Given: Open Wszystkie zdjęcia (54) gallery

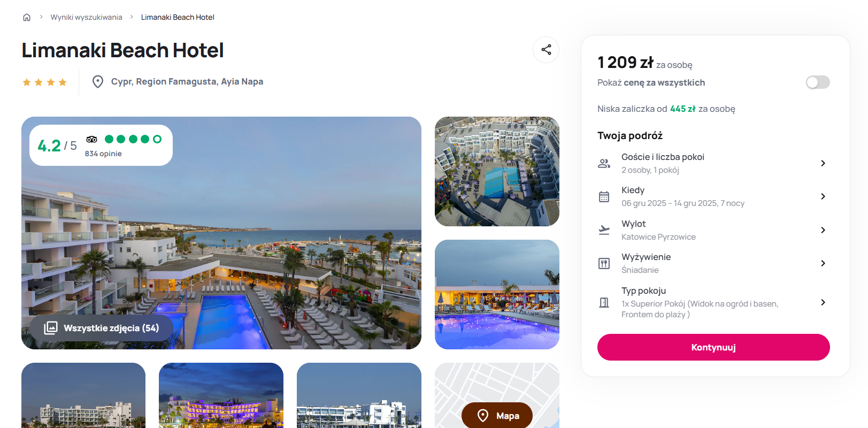Looking at the screenshot, I should (x=102, y=328).
